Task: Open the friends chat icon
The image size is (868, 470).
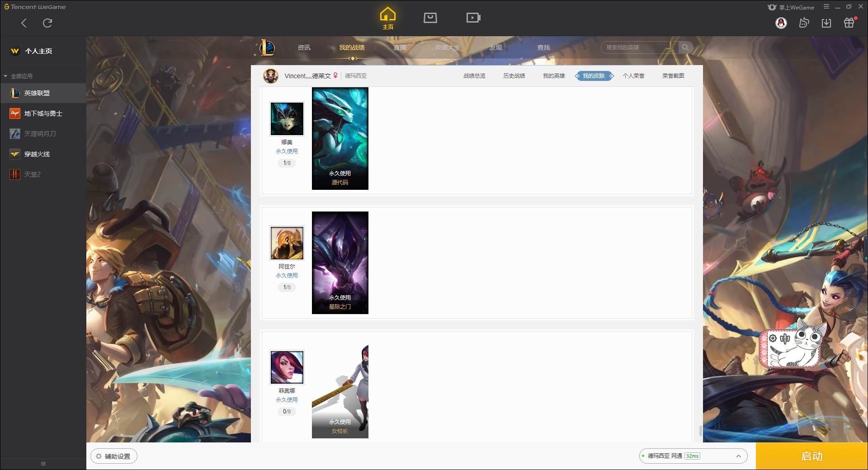Action: point(804,23)
